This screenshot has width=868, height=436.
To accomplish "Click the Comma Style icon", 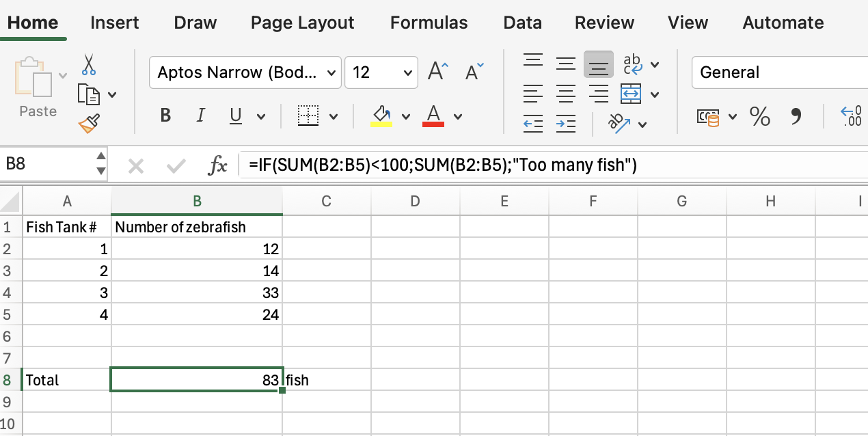I will pos(796,116).
